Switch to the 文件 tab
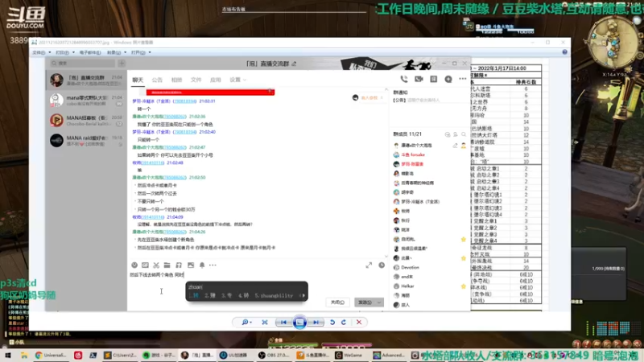Image resolution: width=644 pixels, height=362 pixels. click(x=196, y=80)
